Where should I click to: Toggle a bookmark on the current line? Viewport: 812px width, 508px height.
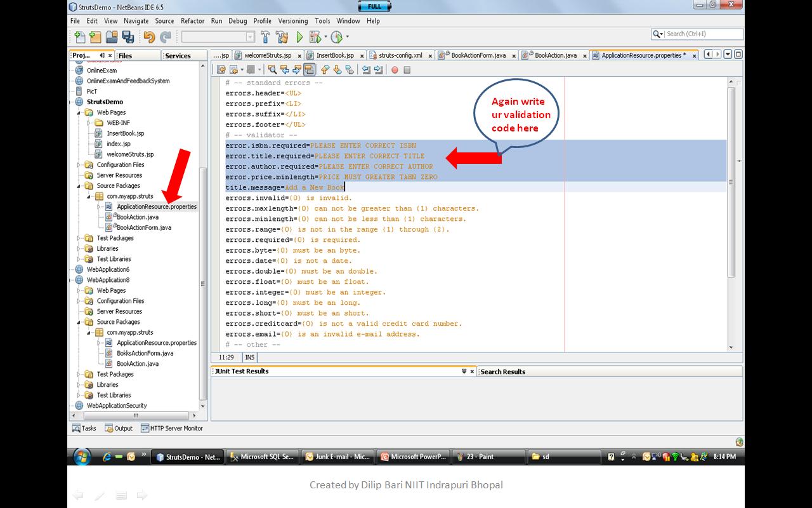348,70
